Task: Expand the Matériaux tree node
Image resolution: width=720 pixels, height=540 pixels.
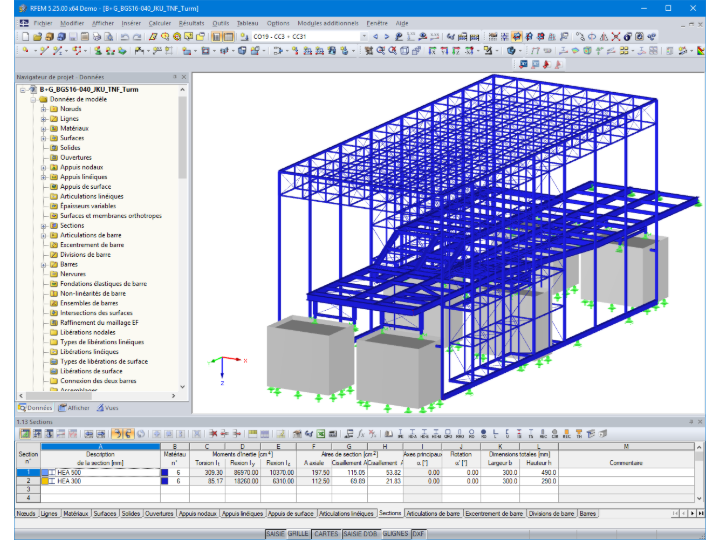Action: pos(43,128)
